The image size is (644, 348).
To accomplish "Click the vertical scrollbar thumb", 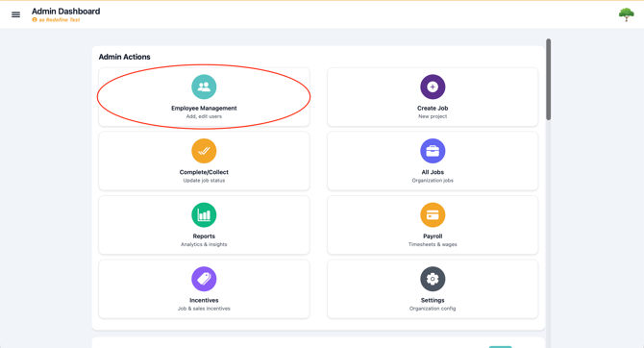I will click(x=548, y=79).
